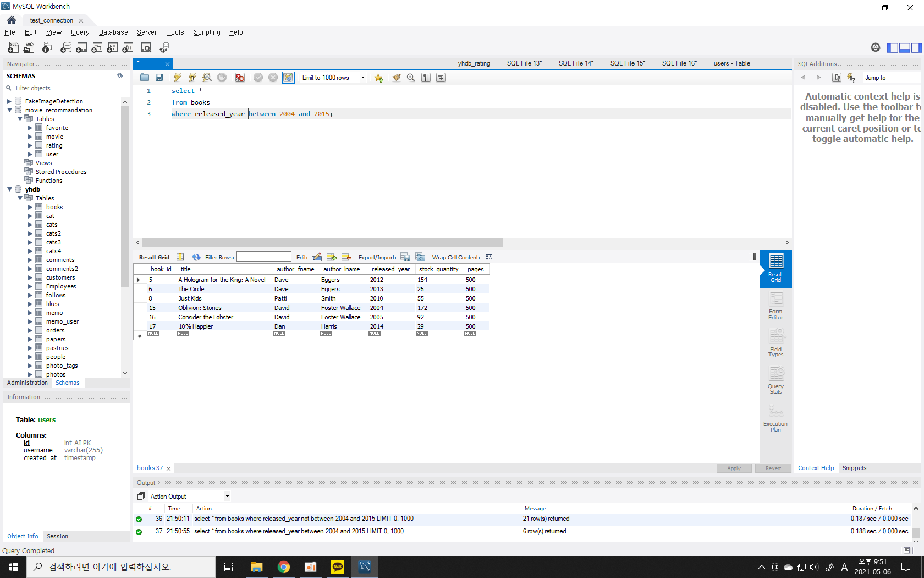
Task: Expand the orders table node
Action: 30,330
